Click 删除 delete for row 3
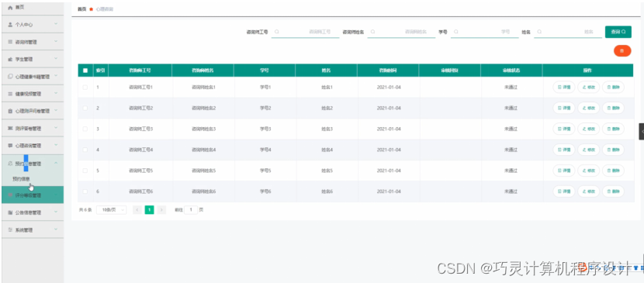644x283 pixels. [x=613, y=129]
